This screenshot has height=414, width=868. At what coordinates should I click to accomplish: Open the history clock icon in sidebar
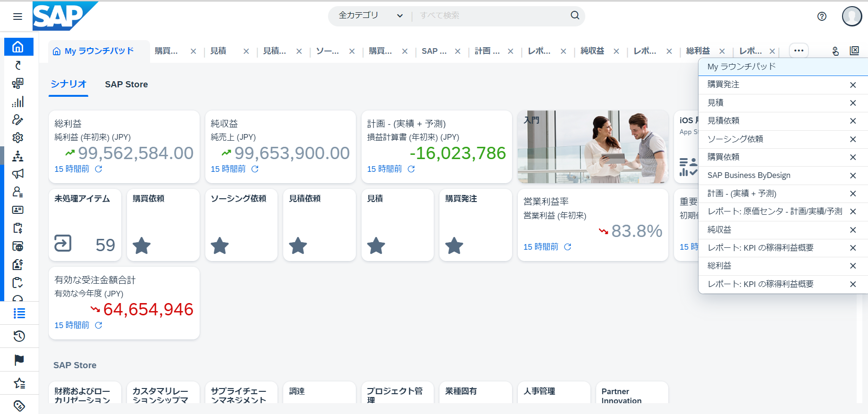click(x=19, y=336)
